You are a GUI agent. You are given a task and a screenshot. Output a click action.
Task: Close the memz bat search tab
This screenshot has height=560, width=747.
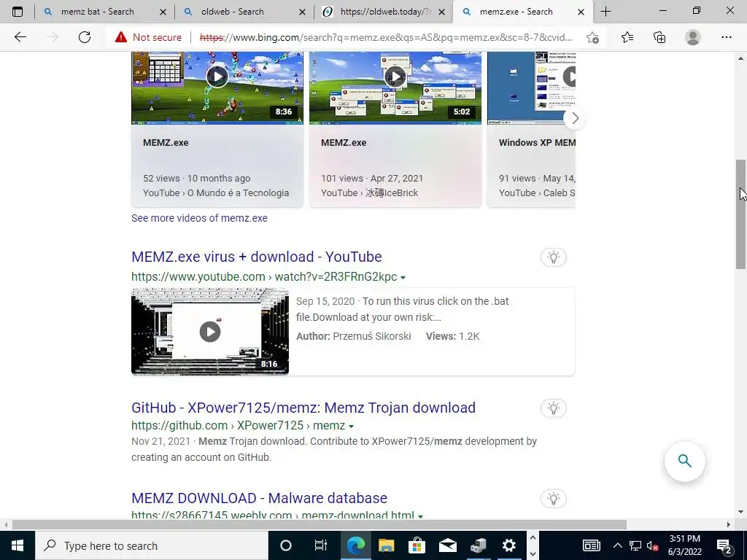[163, 12]
